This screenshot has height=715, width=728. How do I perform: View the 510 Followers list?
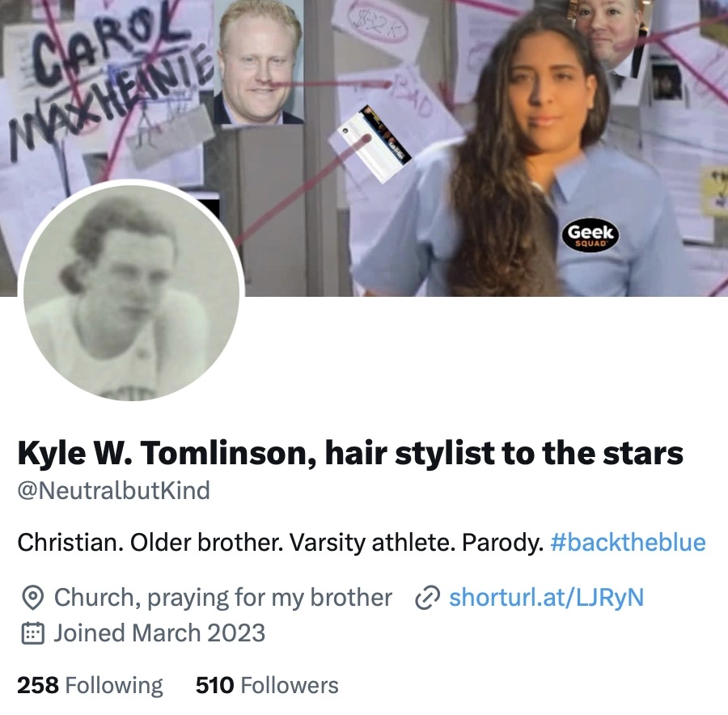coord(267,685)
